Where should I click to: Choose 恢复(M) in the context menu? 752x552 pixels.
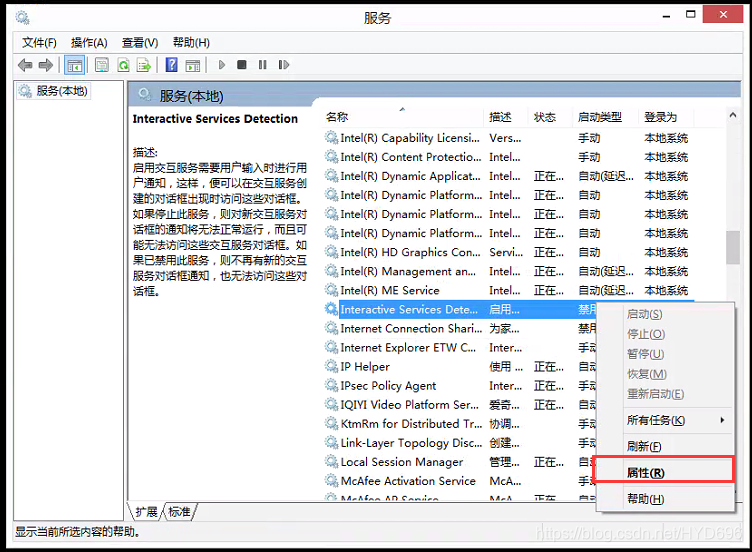tap(665, 374)
